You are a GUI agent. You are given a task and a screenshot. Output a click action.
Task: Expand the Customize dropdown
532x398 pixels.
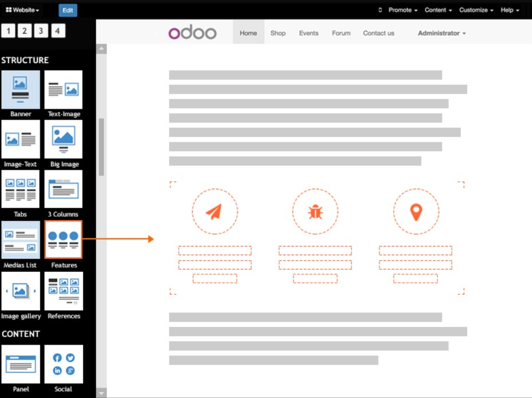[476, 10]
